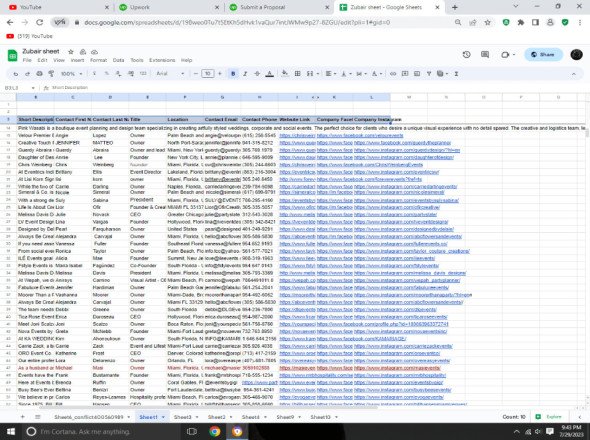Open the borders tool
Screen dimensions: 590x440
pos(297,74)
